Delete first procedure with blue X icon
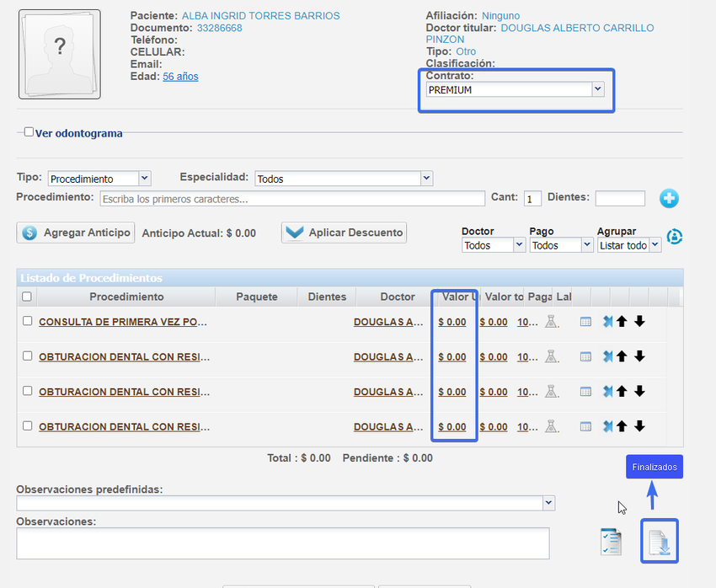Viewport: 716px width, 588px height. pyautogui.click(x=607, y=322)
